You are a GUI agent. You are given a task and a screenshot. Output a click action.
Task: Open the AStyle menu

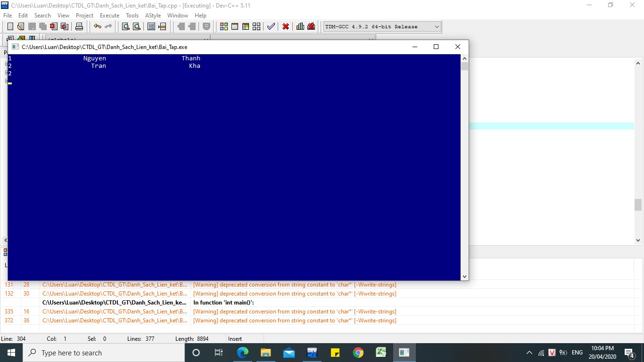click(x=153, y=16)
